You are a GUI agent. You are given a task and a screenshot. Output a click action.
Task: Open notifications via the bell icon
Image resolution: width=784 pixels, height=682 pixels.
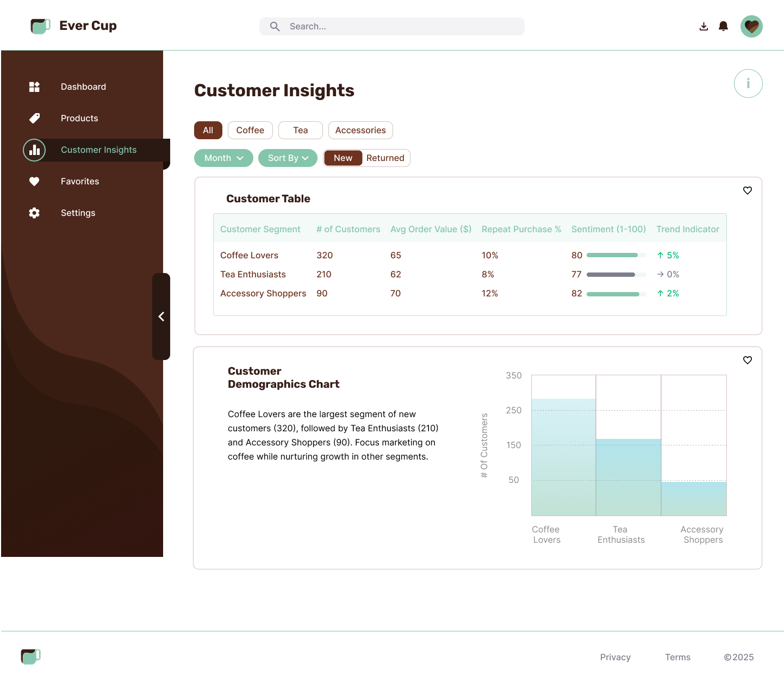(x=723, y=26)
